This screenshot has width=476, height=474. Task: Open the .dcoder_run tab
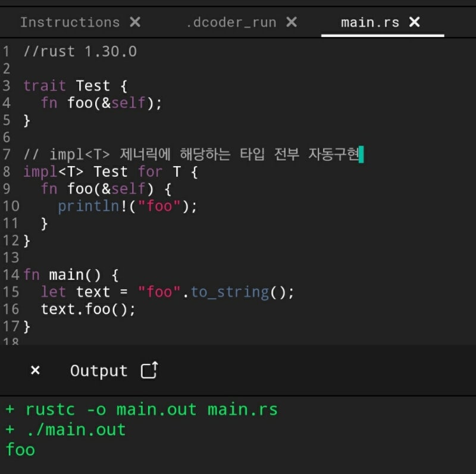coord(231,22)
